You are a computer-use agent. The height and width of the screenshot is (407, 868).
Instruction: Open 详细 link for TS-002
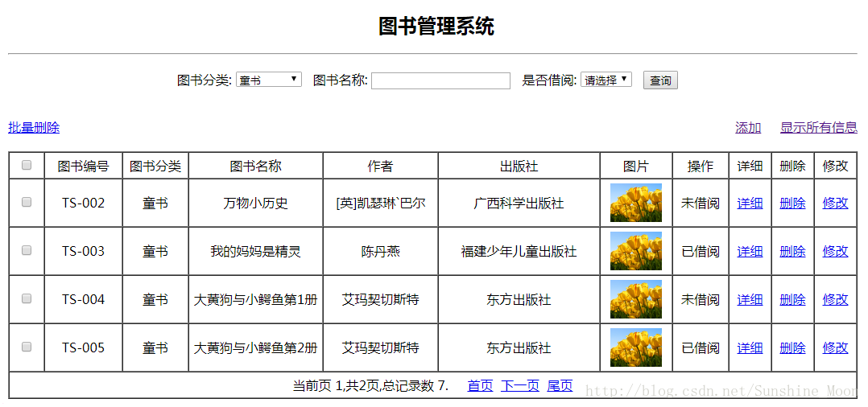750,203
